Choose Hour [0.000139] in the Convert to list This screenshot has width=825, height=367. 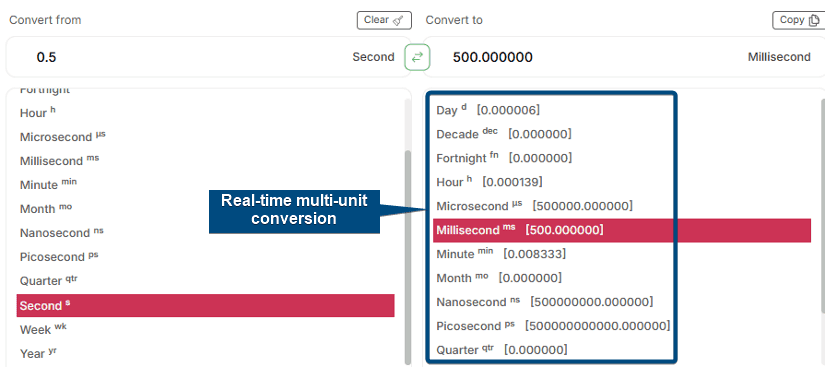tap(622, 182)
